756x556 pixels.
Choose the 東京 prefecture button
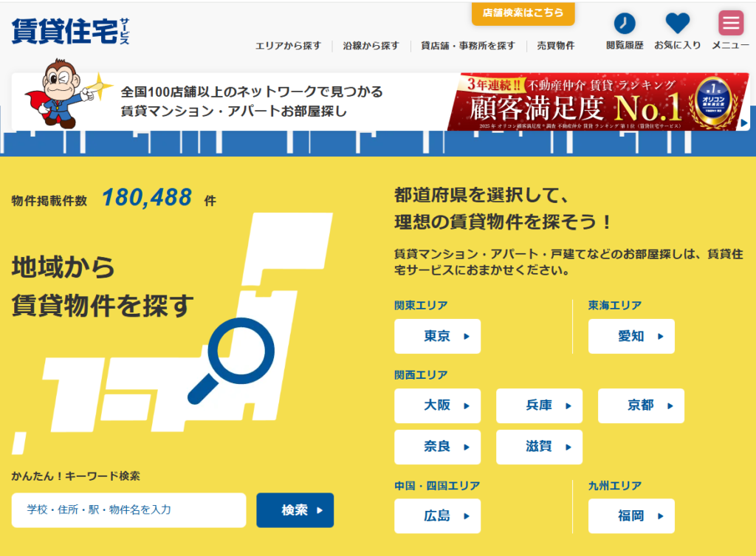coord(437,337)
